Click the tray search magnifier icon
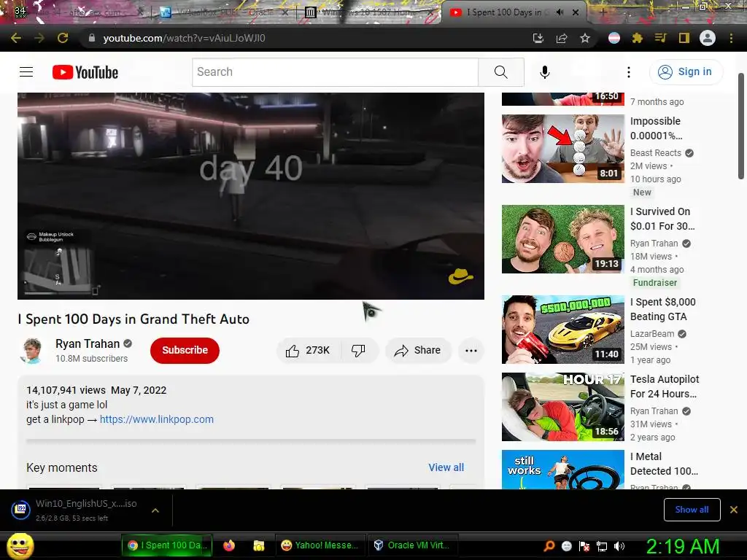The image size is (747, 560). tap(549, 545)
